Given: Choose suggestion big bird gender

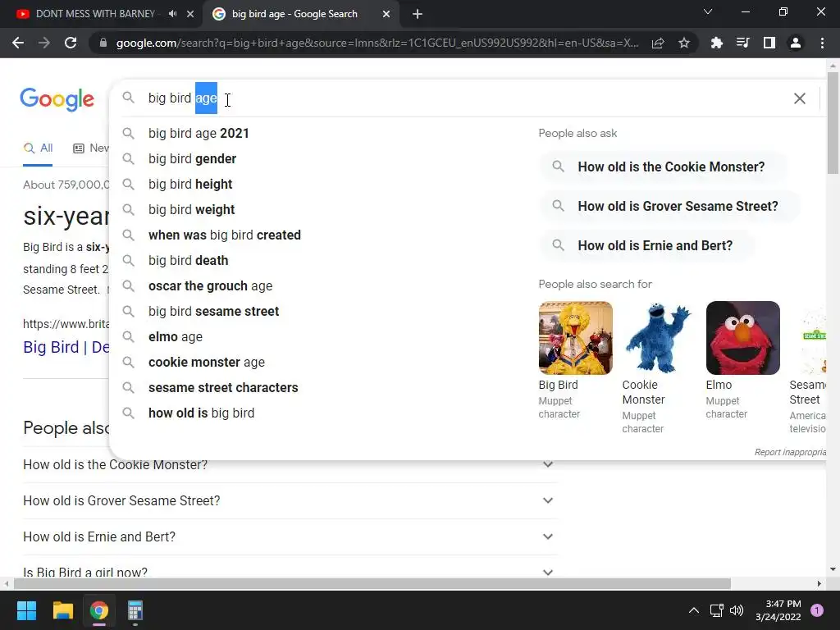Looking at the screenshot, I should click(192, 158).
